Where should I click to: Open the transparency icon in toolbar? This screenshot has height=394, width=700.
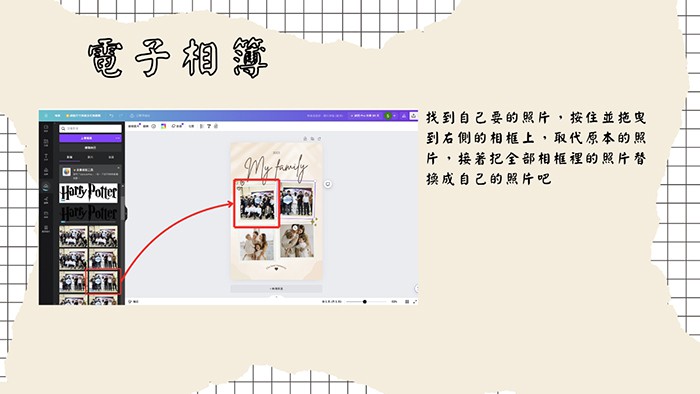201,126
